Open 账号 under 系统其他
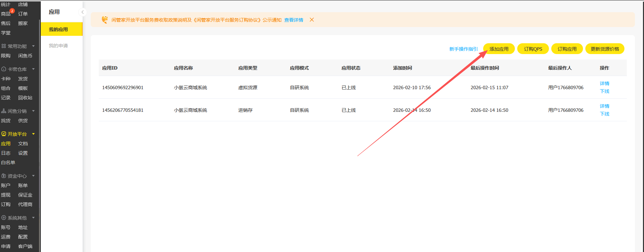 (6, 227)
